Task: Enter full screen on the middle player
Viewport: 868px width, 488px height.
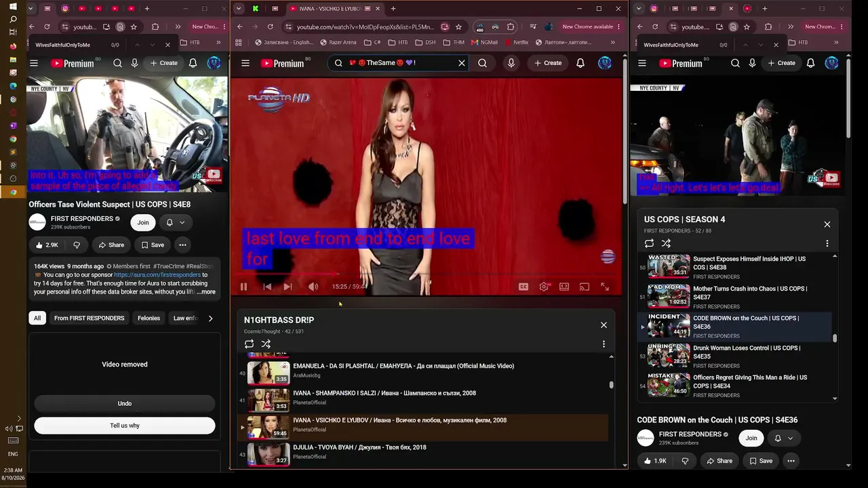Action: (x=605, y=287)
